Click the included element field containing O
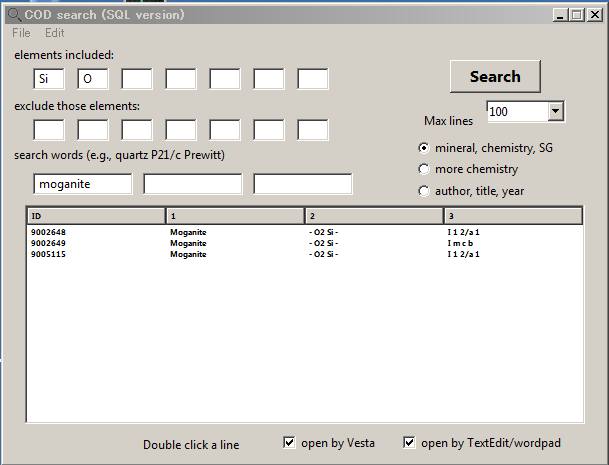This screenshot has width=609, height=465. point(93,78)
